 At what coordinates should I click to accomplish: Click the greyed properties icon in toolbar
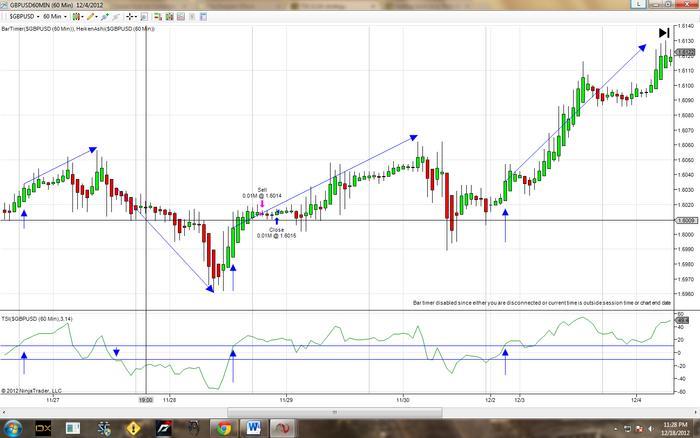[x=192, y=17]
